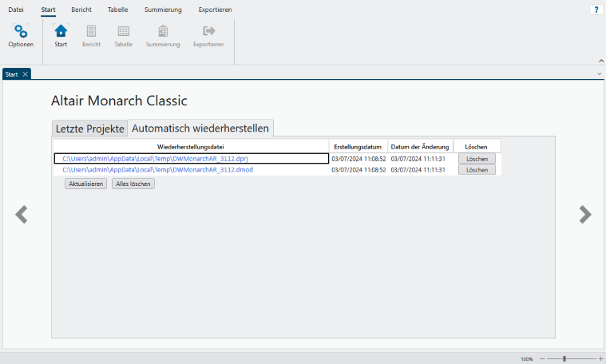This screenshot has width=606, height=364.
Task: Click the Start home icon in ribbon
Action: point(61,32)
